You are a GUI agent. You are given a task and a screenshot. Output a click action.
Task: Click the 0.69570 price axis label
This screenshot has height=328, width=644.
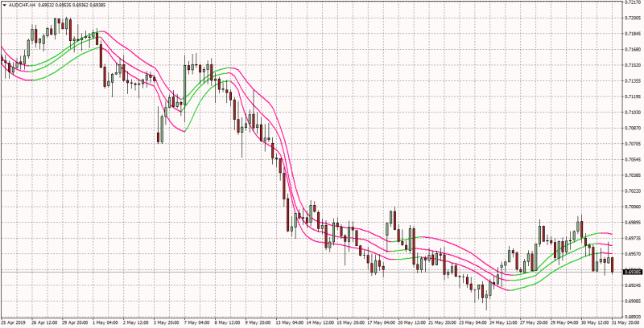(633, 254)
